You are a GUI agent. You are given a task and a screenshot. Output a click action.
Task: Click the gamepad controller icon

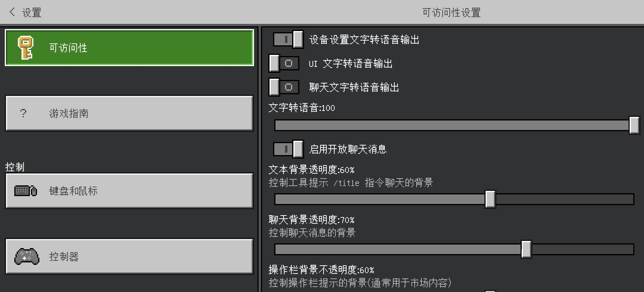(27, 256)
